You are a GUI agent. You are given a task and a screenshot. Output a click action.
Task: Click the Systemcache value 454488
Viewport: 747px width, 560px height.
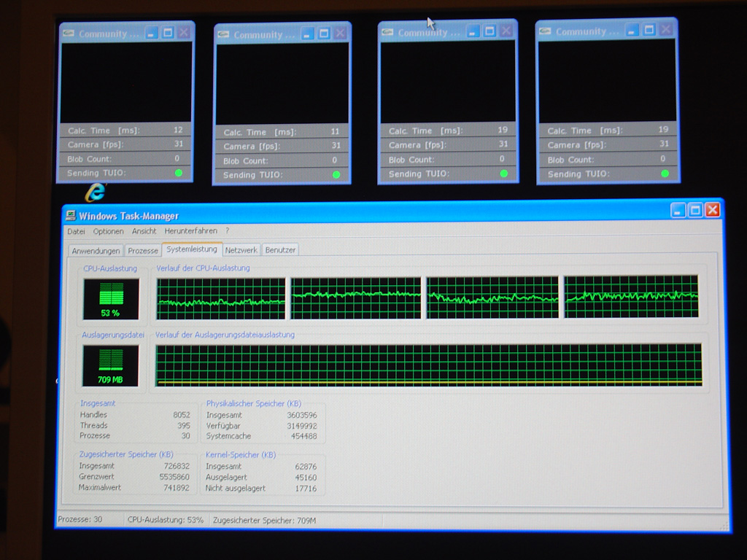tap(304, 436)
